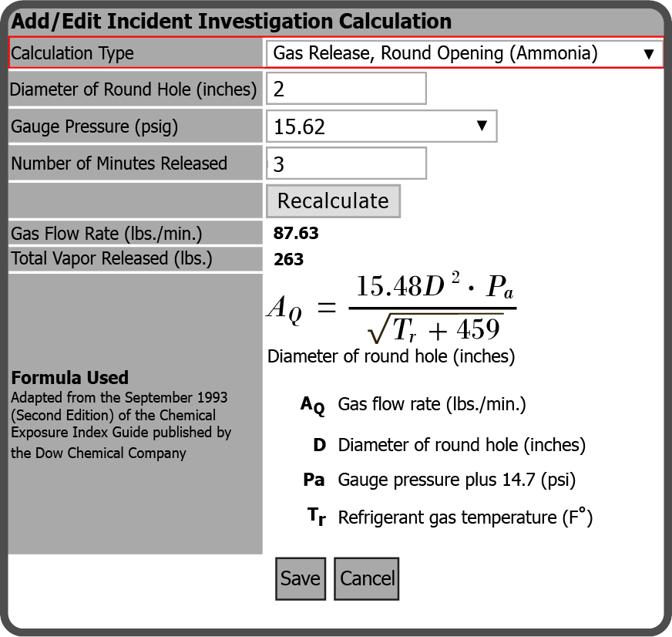This screenshot has width=672, height=637.
Task: Cancel the calculation dialog
Action: coord(367,578)
